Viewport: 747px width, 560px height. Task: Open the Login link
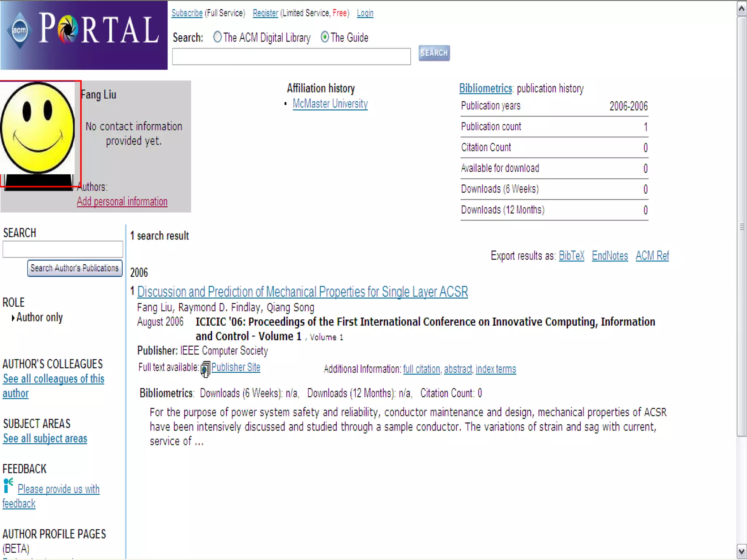point(365,13)
